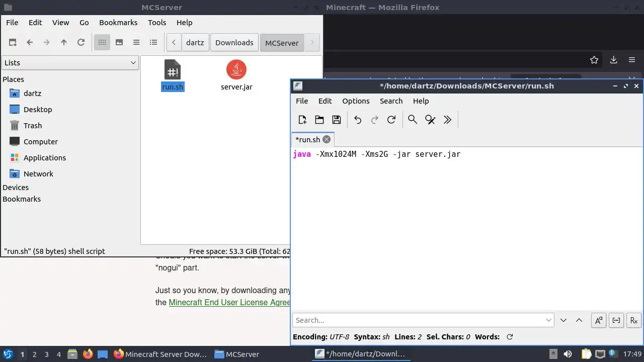Switch to the *run.sh editor tab
The image size is (644, 362).
pyautogui.click(x=307, y=140)
